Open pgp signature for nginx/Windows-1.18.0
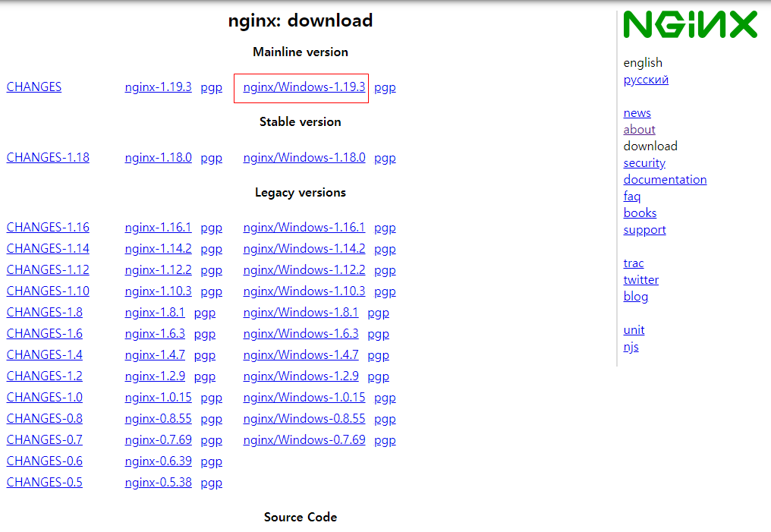 385,159
